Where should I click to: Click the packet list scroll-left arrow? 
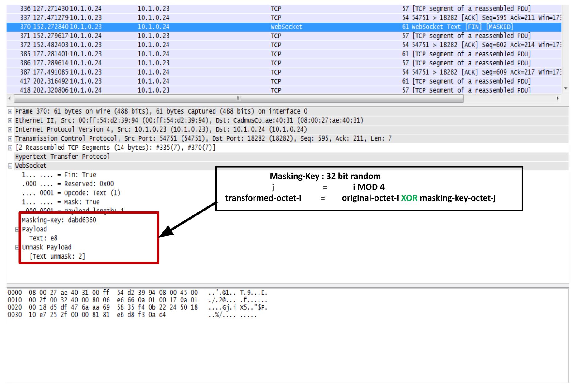coord(10,99)
